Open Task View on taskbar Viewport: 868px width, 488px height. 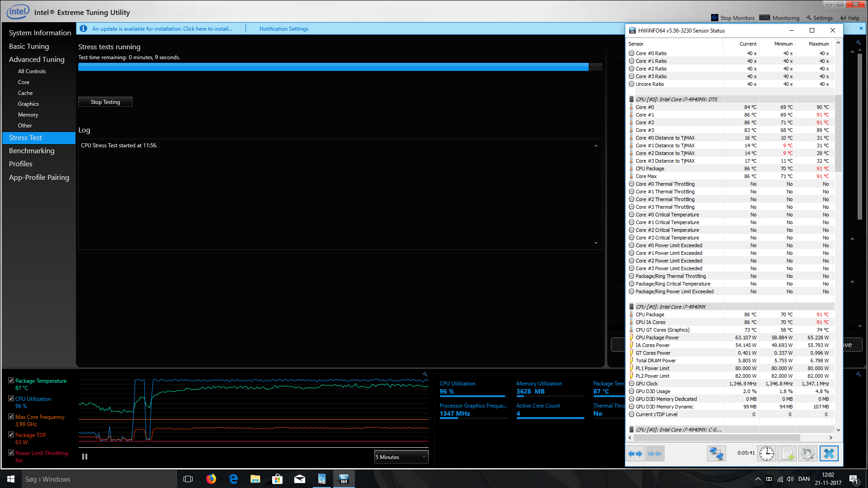coord(188,479)
